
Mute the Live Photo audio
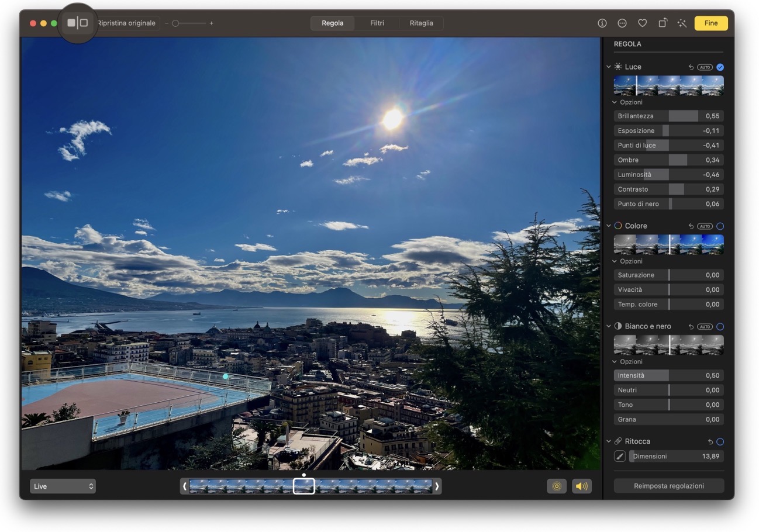[x=581, y=486]
